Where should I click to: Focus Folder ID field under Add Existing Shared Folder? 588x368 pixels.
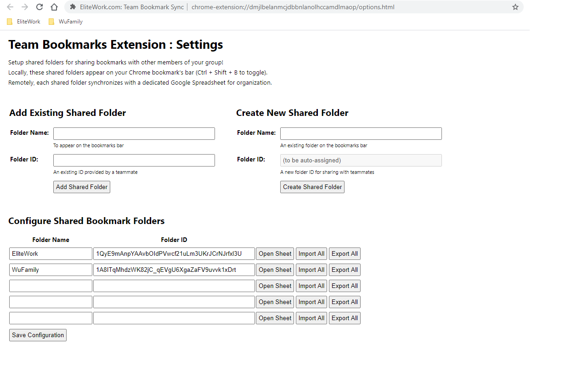coord(134,160)
